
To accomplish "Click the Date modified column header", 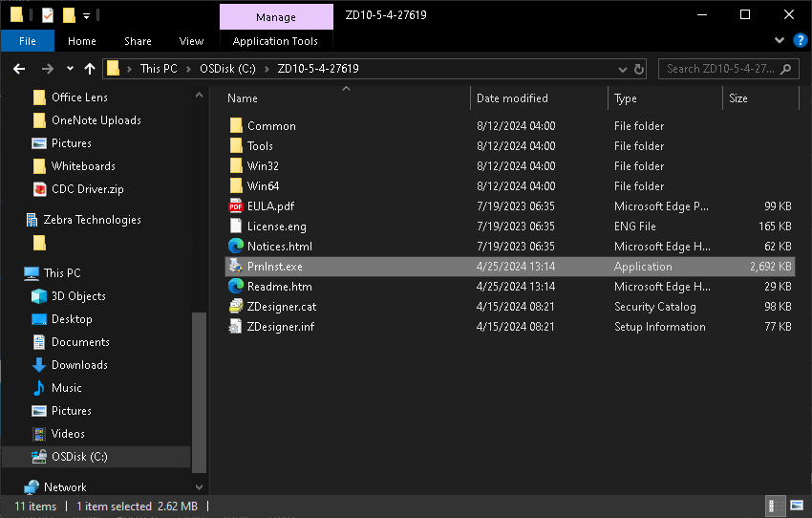I will point(512,98).
